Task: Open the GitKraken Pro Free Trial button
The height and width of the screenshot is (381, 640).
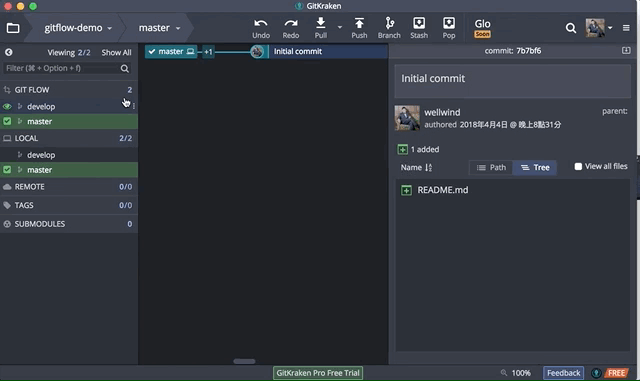Action: pyautogui.click(x=318, y=373)
